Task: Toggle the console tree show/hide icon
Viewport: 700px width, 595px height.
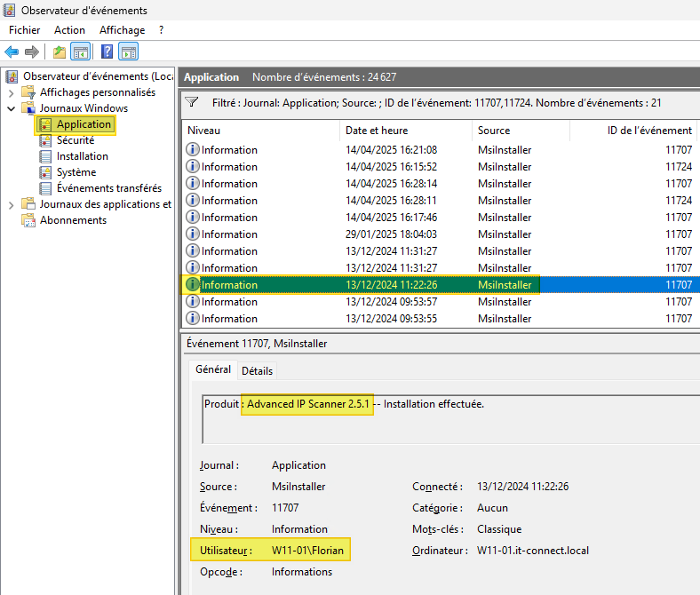Action: pos(81,52)
